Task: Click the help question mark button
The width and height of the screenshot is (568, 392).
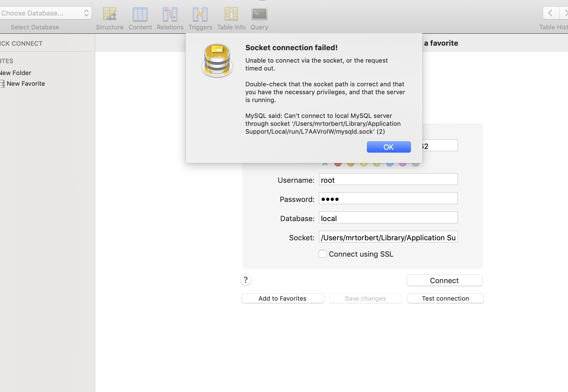Action: pyautogui.click(x=246, y=280)
